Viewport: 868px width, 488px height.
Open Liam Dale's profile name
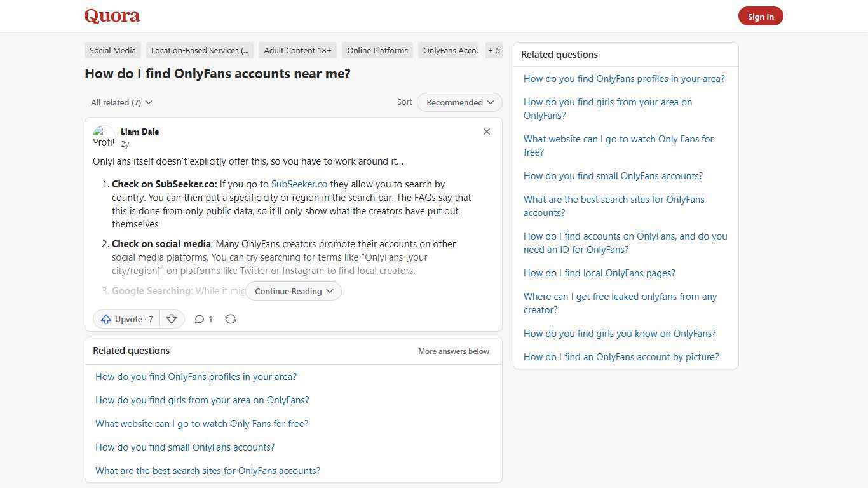tap(140, 132)
